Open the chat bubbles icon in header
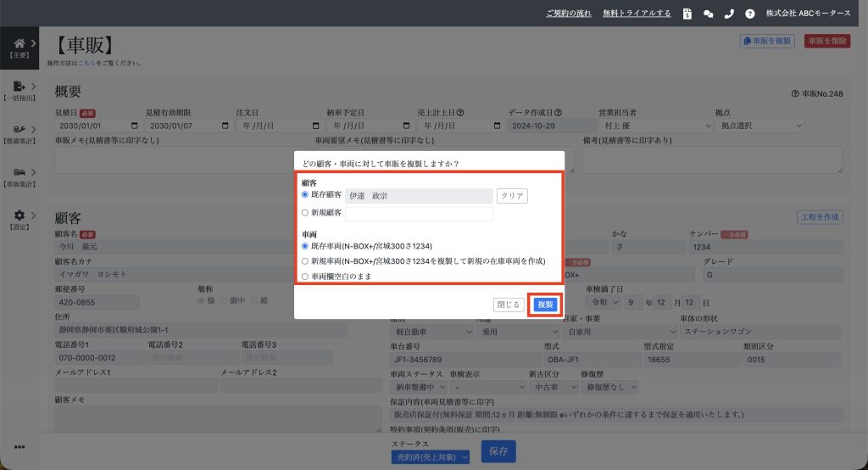This screenshot has width=868, height=470. coord(708,14)
